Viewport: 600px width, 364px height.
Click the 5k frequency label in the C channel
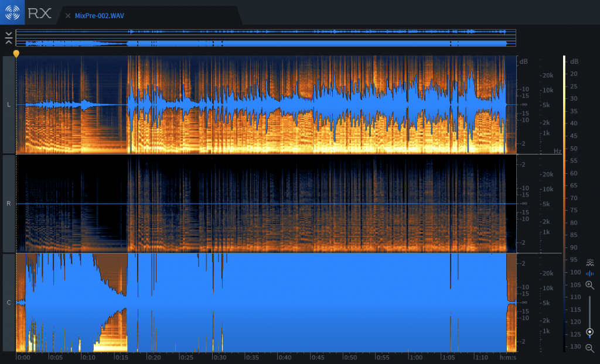point(547,303)
